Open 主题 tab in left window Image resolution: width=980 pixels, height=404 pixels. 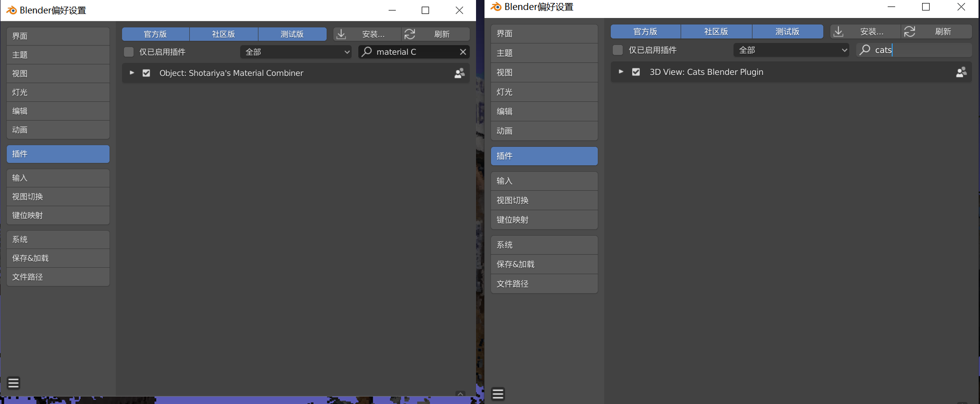point(58,55)
